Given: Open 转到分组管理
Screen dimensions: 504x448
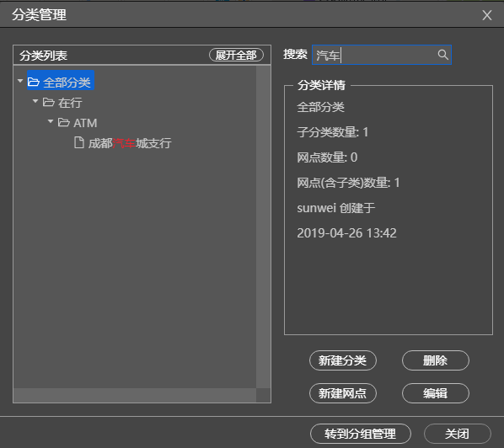Looking at the screenshot, I should (361, 434).
